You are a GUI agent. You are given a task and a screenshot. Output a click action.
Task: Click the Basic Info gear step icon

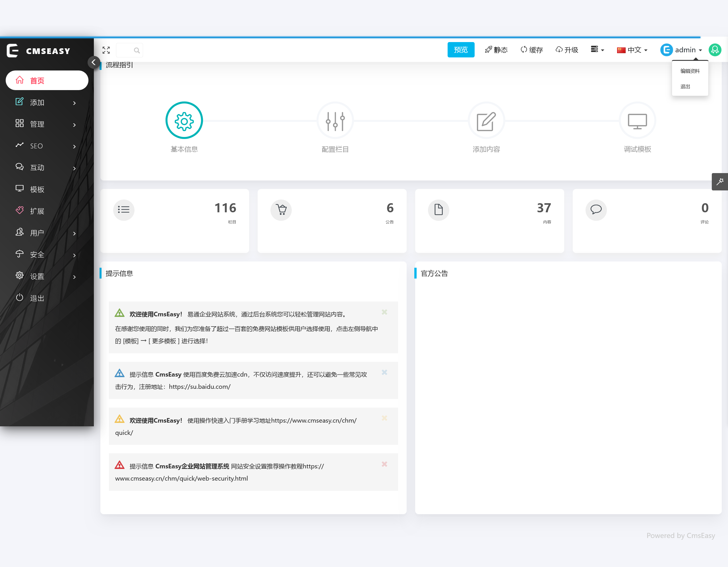184,120
